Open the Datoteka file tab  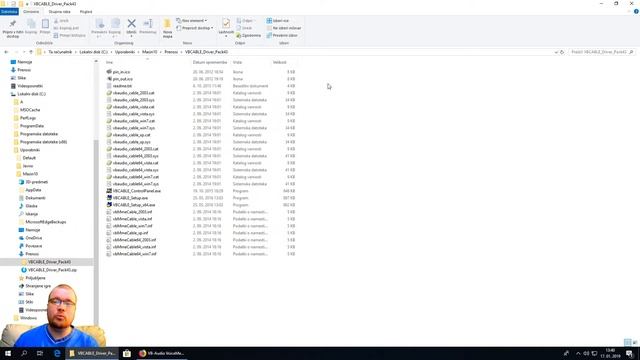click(x=9, y=12)
